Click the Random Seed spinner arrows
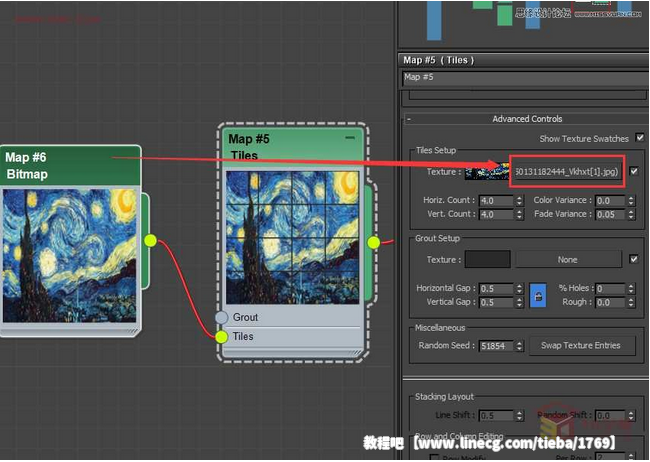 [x=519, y=346]
